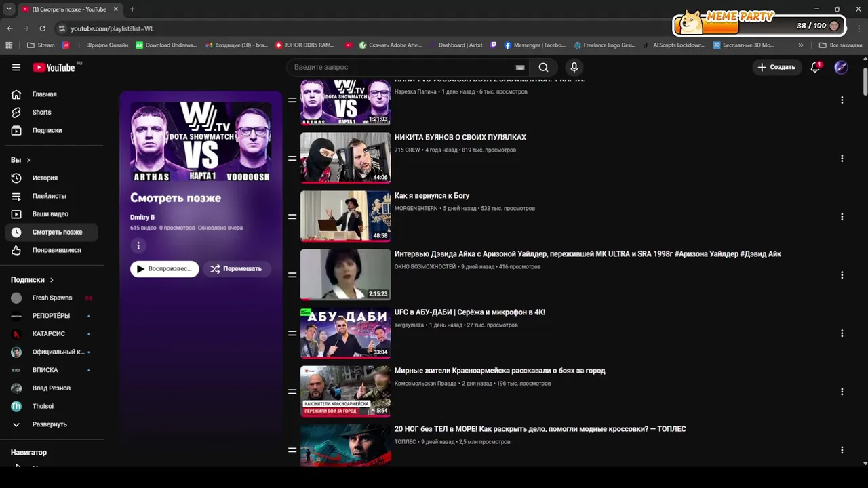
Task: Open Главная in the sidebar
Action: (52, 94)
